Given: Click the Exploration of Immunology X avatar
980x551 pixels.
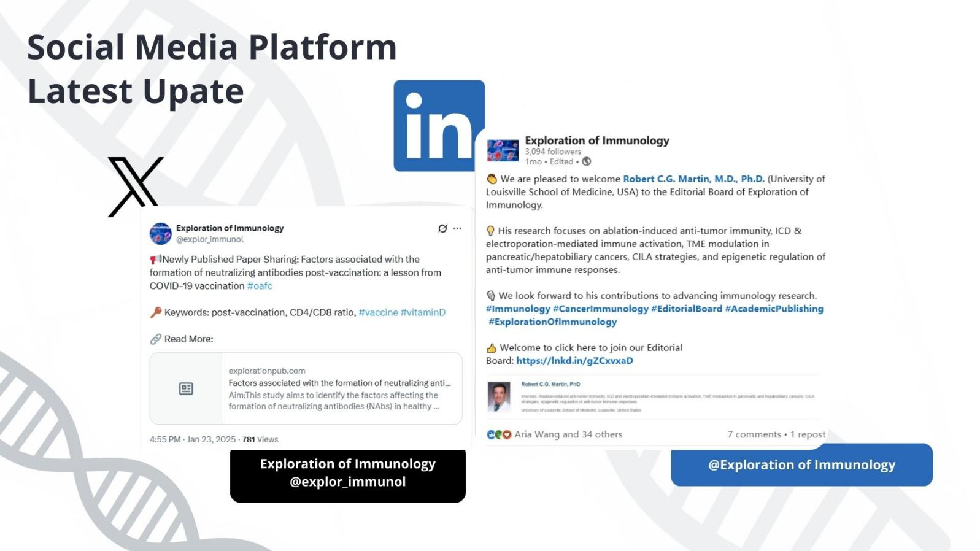Looking at the screenshot, I should [x=161, y=234].
